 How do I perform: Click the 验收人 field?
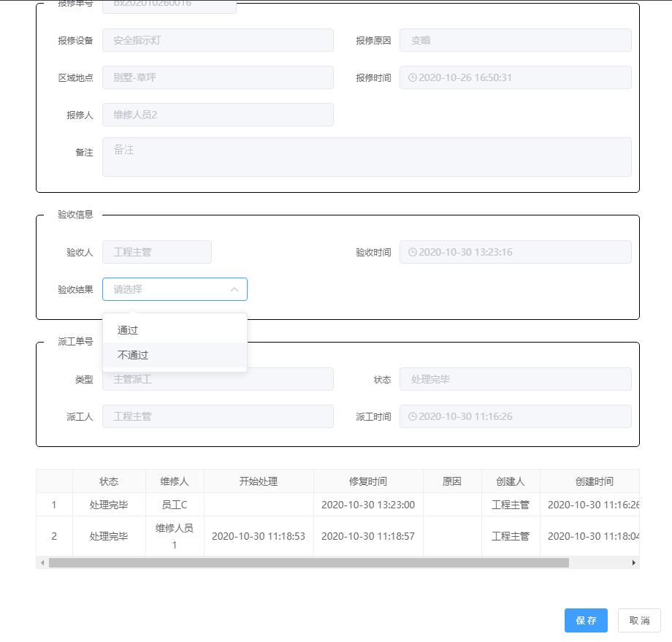[x=157, y=252]
